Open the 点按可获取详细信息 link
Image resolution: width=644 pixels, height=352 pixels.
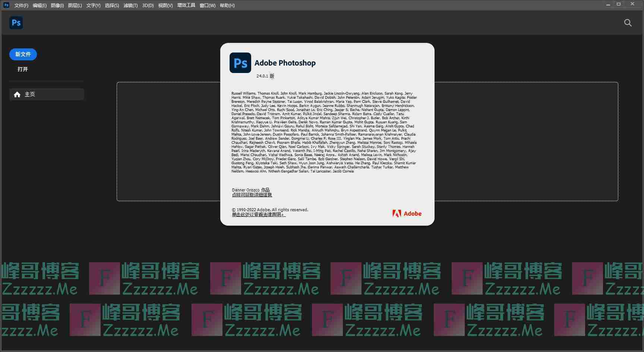point(252,195)
